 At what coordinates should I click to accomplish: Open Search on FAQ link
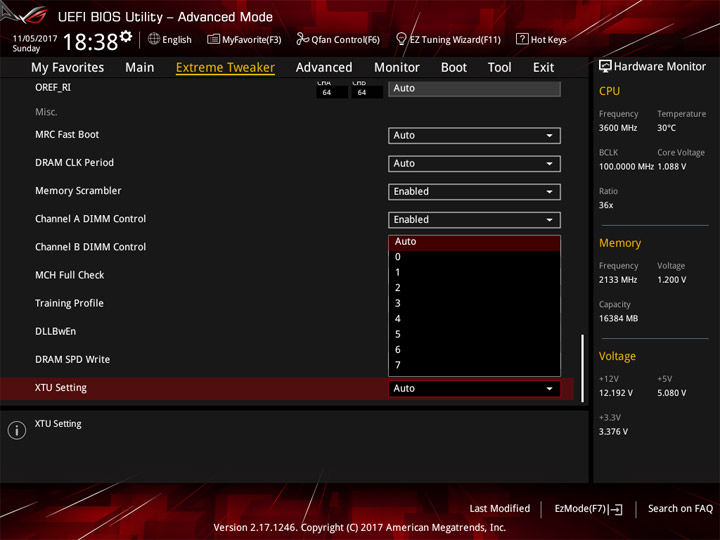680,509
